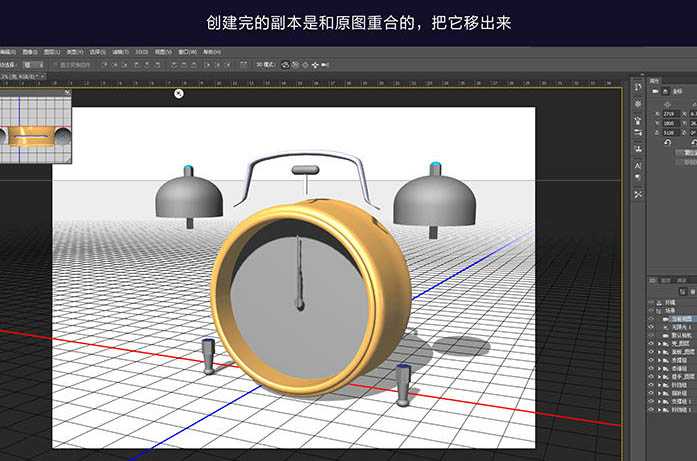Image resolution: width=697 pixels, height=461 pixels.
Task: Hide the last mesh row in 3D panel
Action: (x=651, y=409)
